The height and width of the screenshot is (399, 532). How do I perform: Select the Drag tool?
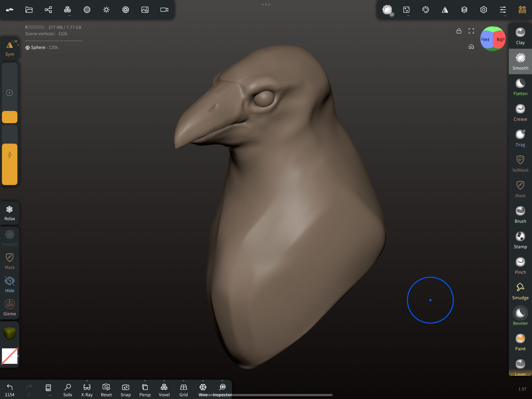coord(520,138)
